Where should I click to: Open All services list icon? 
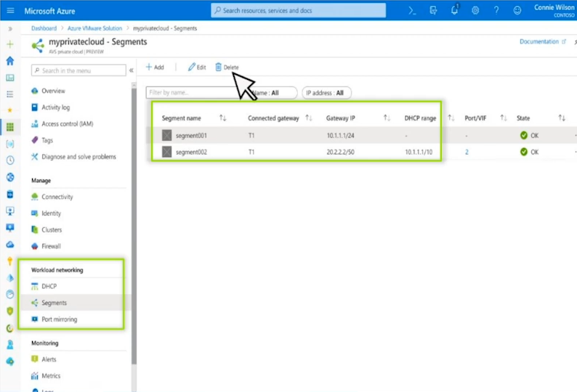pyautogui.click(x=10, y=94)
